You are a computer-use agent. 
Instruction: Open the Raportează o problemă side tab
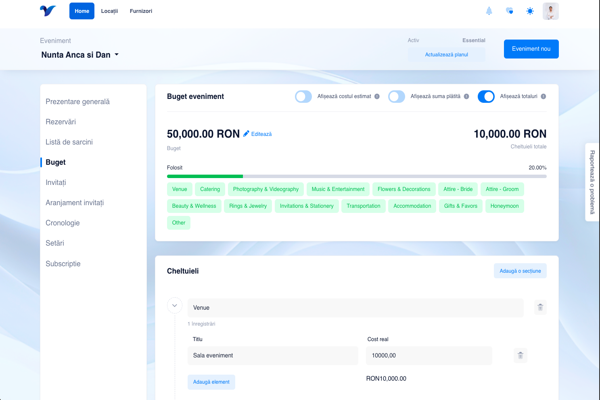(x=592, y=181)
